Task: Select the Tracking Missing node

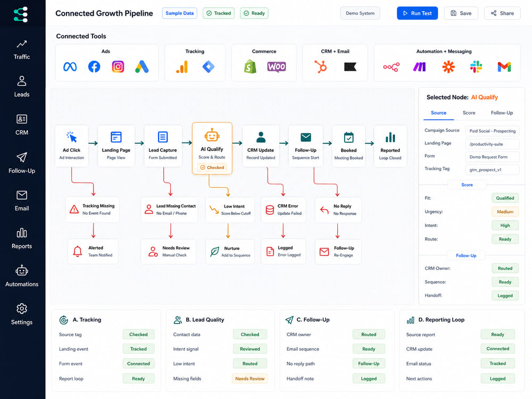Action: pyautogui.click(x=92, y=209)
